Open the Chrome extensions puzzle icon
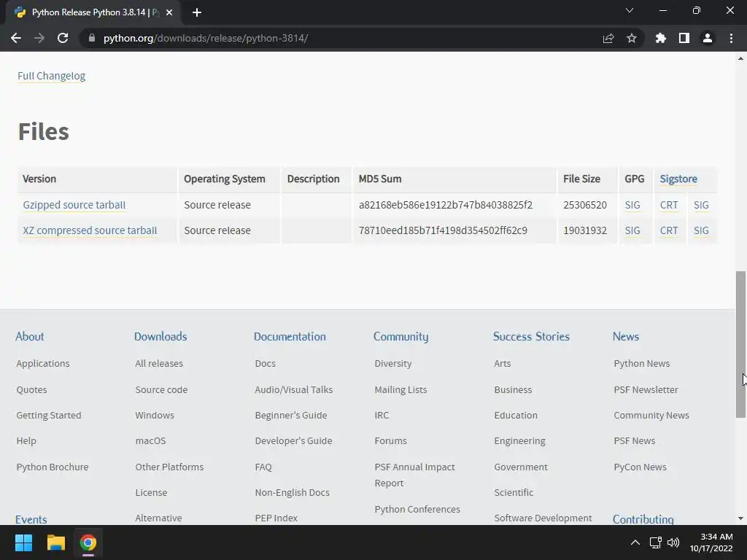The width and height of the screenshot is (747, 560). click(661, 38)
